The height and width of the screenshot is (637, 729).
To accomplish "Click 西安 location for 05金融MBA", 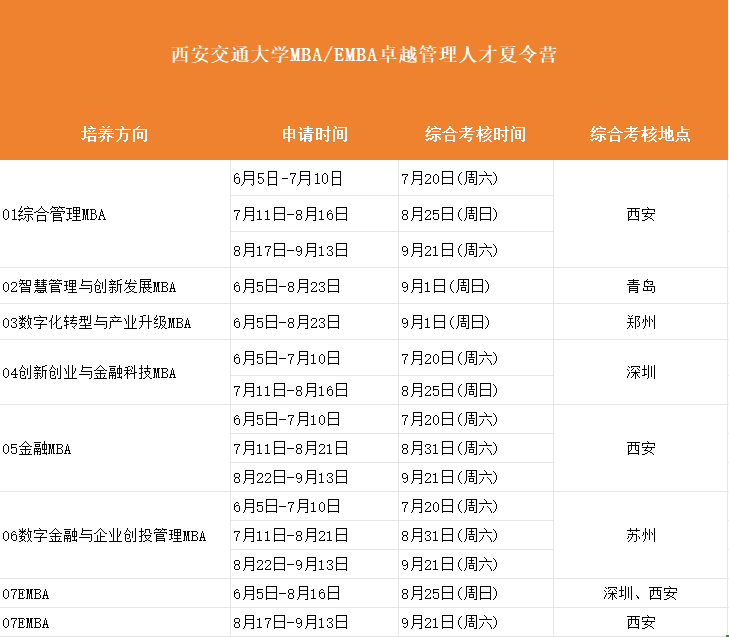I will pos(641,449).
